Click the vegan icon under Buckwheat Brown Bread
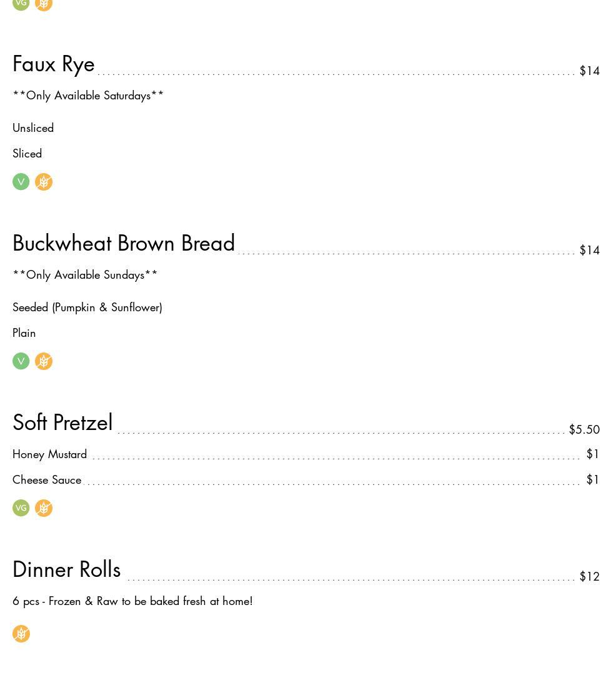Screen dimensions: 603x700 click(x=21, y=361)
